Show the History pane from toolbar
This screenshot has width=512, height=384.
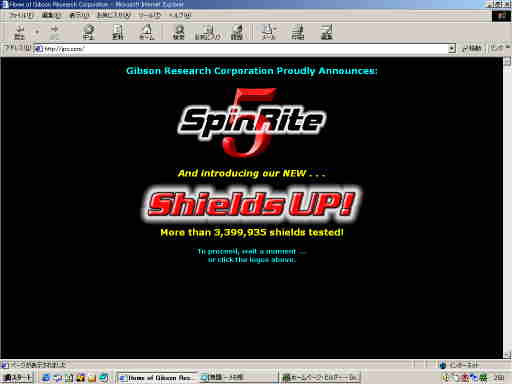pos(237,33)
